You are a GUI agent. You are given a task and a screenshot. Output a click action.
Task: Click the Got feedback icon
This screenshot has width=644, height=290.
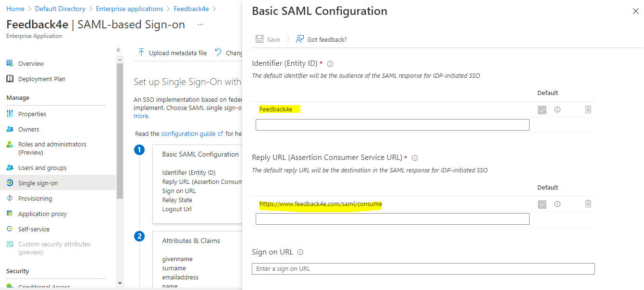click(300, 39)
